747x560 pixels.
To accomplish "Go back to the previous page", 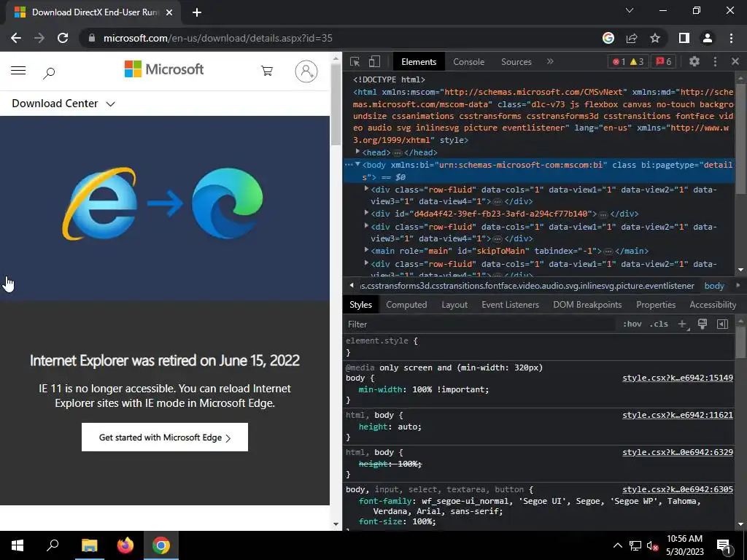I will pos(16,38).
